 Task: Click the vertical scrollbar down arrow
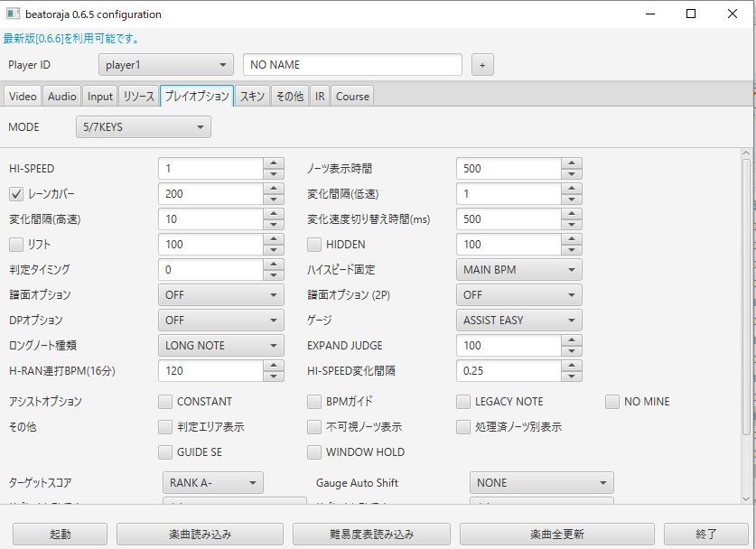[x=746, y=498]
